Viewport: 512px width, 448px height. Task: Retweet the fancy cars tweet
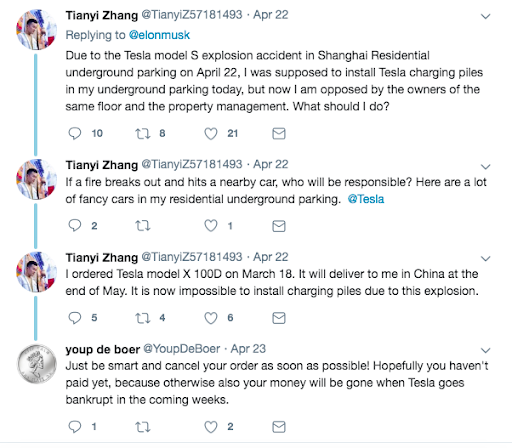[x=143, y=226]
